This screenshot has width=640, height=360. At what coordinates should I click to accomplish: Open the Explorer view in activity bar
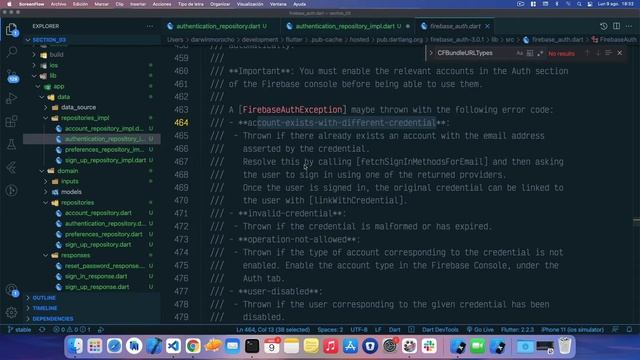click(11, 29)
